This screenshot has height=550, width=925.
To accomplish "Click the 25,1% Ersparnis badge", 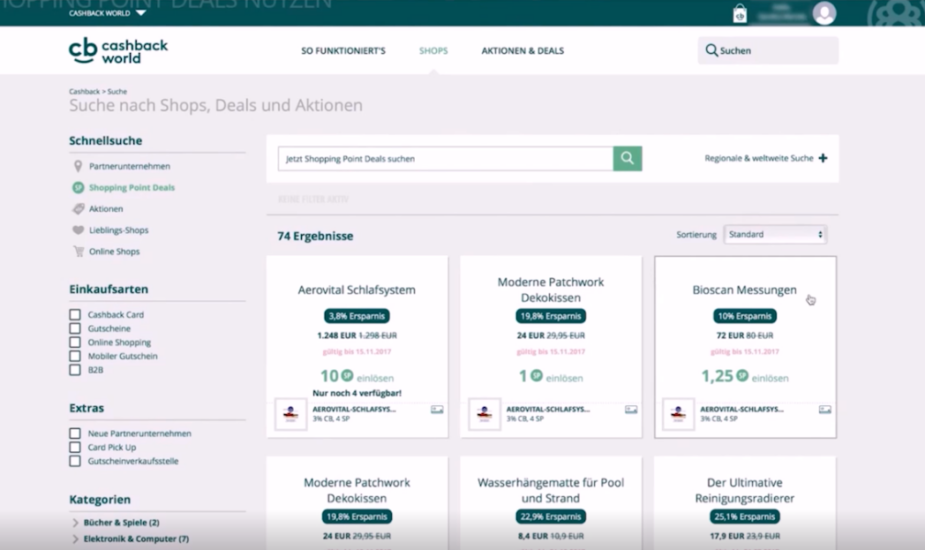I will click(744, 517).
